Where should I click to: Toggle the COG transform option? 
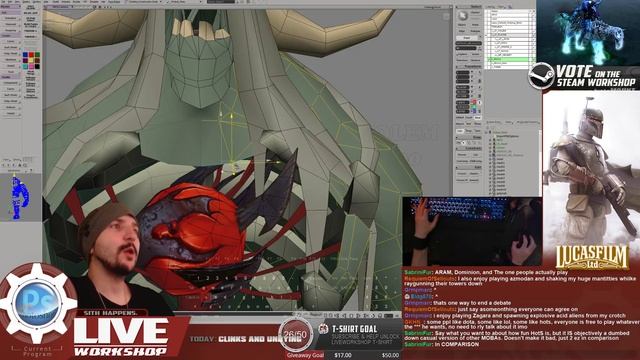tap(460, 131)
